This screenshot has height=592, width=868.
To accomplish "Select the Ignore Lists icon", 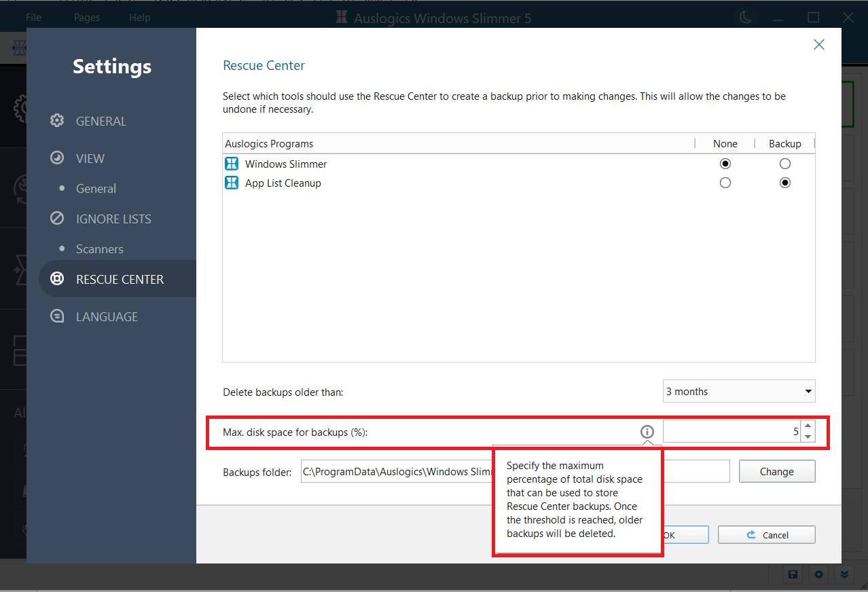I will (x=57, y=218).
